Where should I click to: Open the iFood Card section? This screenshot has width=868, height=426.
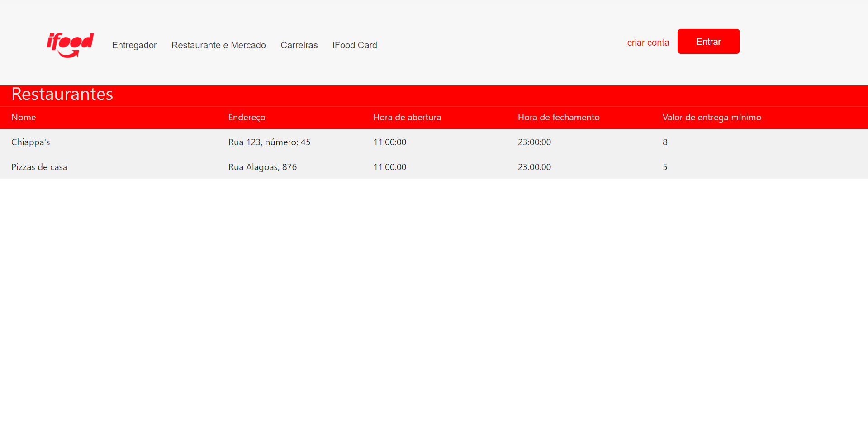coord(355,45)
